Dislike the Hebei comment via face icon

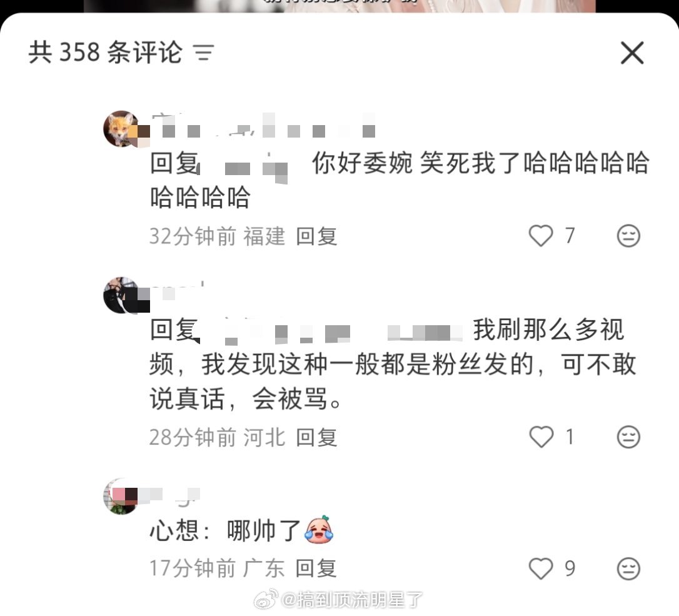[628, 437]
